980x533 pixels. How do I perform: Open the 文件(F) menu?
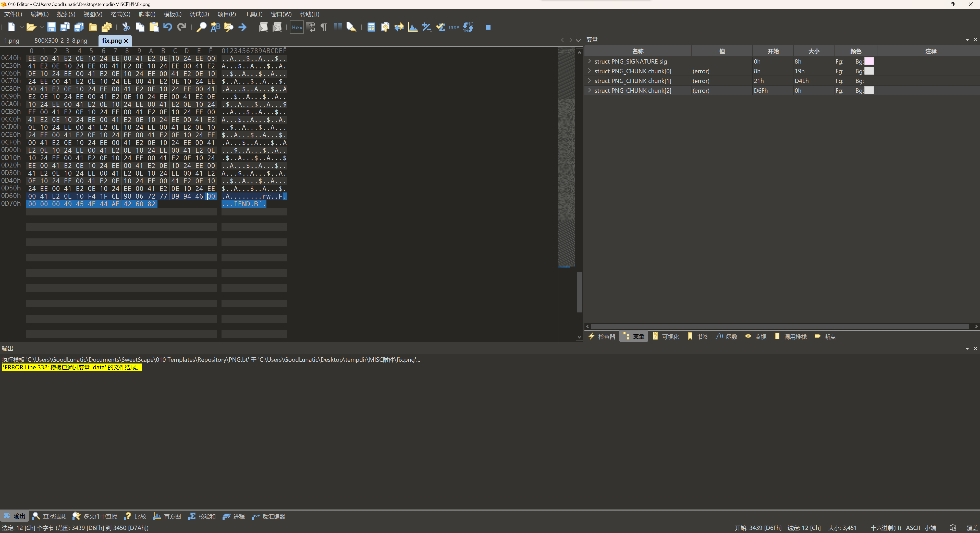pos(13,14)
